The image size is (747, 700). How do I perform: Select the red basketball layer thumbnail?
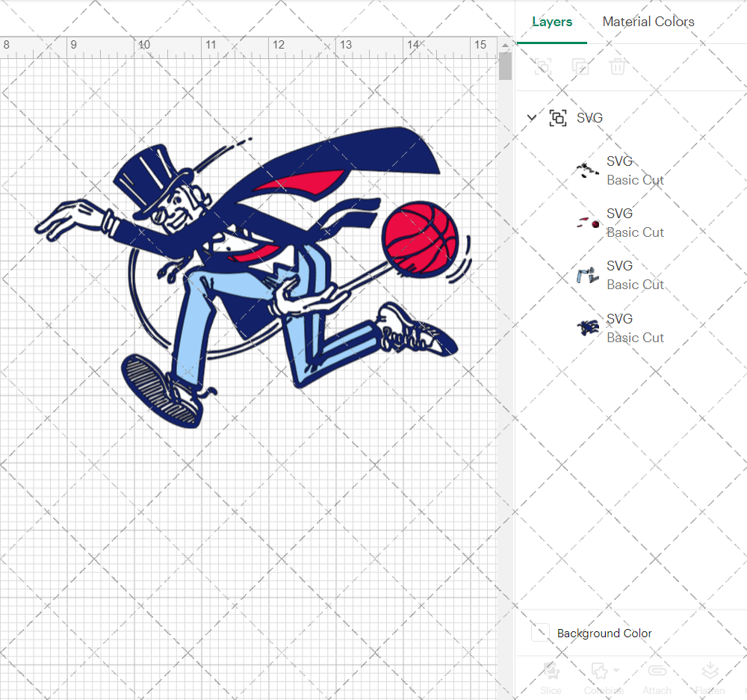587,223
